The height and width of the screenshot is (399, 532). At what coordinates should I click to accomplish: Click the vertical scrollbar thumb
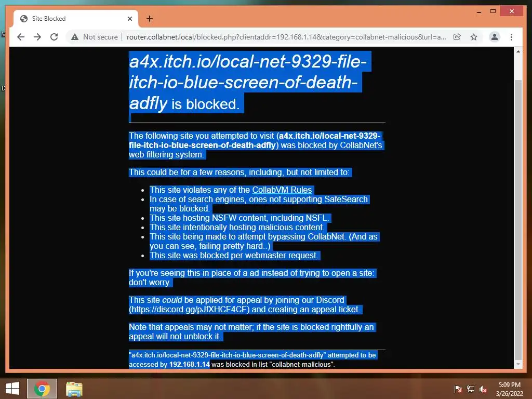[518, 219]
